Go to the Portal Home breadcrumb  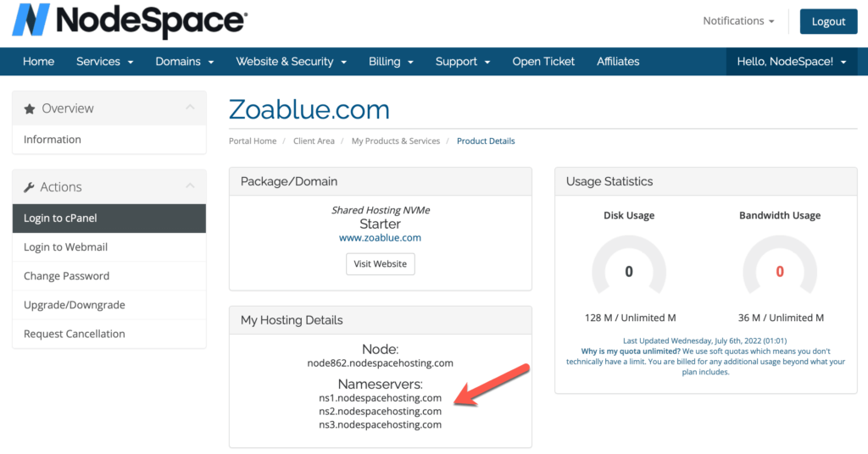253,141
